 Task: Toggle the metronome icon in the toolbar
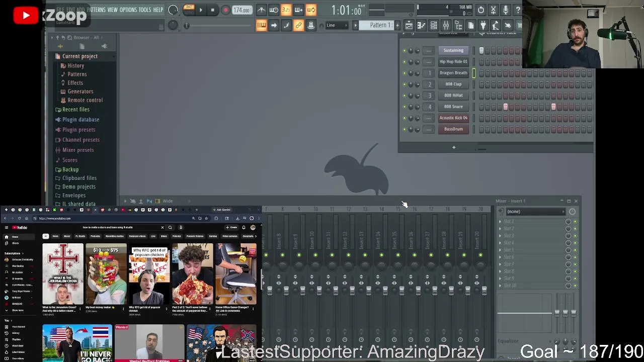coord(262,10)
